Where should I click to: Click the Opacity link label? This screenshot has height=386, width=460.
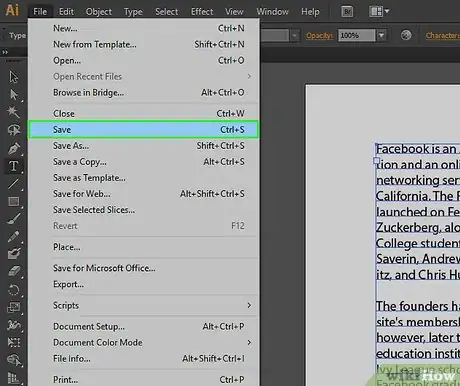(319, 35)
